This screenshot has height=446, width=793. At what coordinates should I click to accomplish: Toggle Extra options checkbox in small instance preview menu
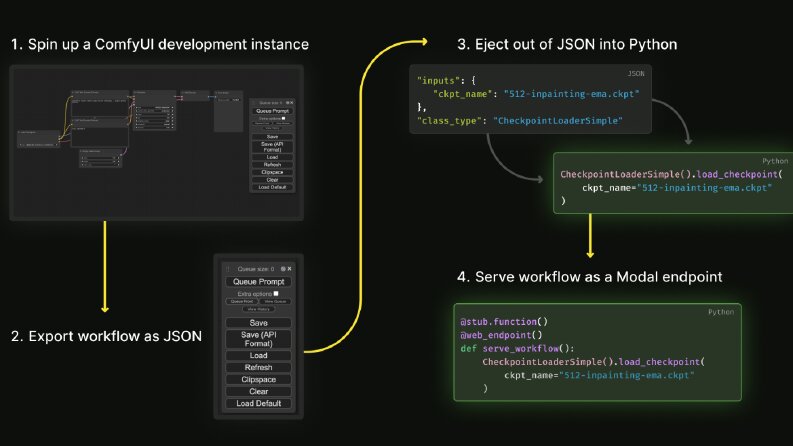pos(283,118)
